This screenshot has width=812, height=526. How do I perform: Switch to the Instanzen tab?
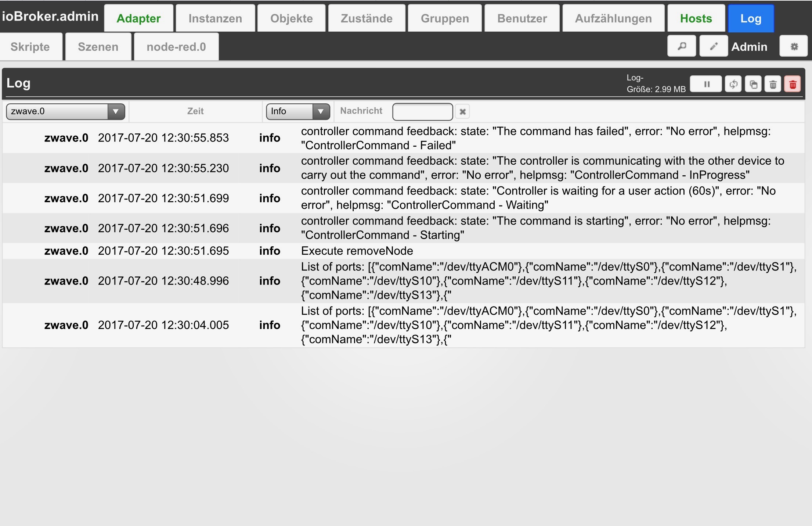tap(215, 18)
